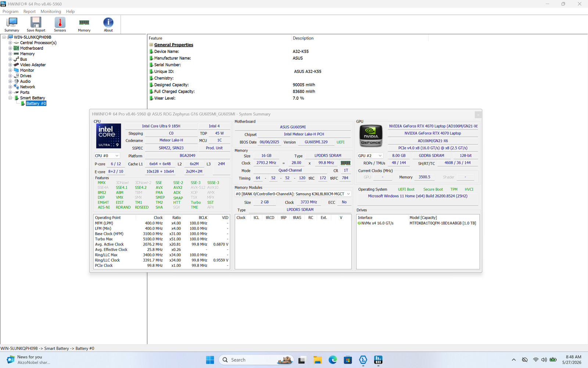
Task: Click the Intel Core Ultra 9 logo
Action: pyautogui.click(x=108, y=136)
